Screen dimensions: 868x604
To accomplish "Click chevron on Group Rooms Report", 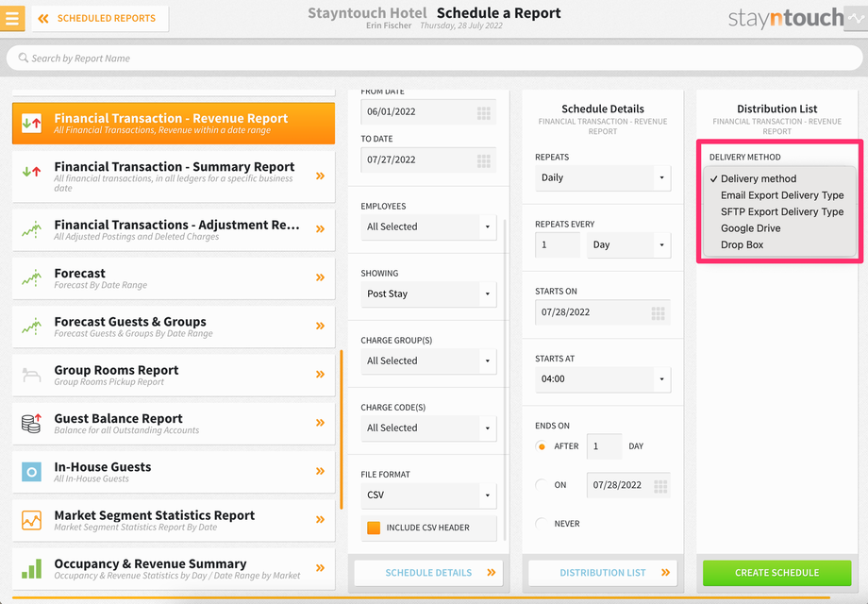I will (x=320, y=375).
